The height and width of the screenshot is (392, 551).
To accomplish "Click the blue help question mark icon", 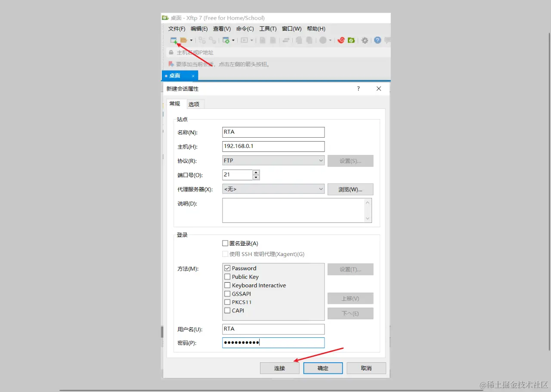I will click(x=378, y=40).
